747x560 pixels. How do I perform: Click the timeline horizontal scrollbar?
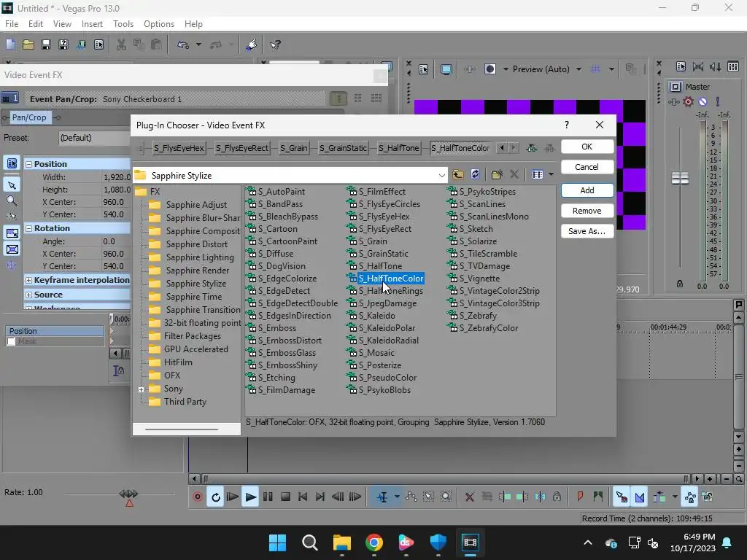tap(446, 478)
